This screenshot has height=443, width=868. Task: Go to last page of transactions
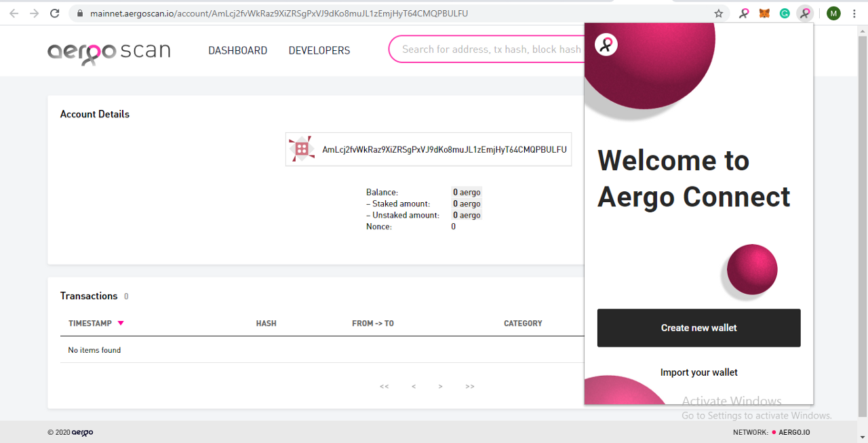pyautogui.click(x=470, y=386)
